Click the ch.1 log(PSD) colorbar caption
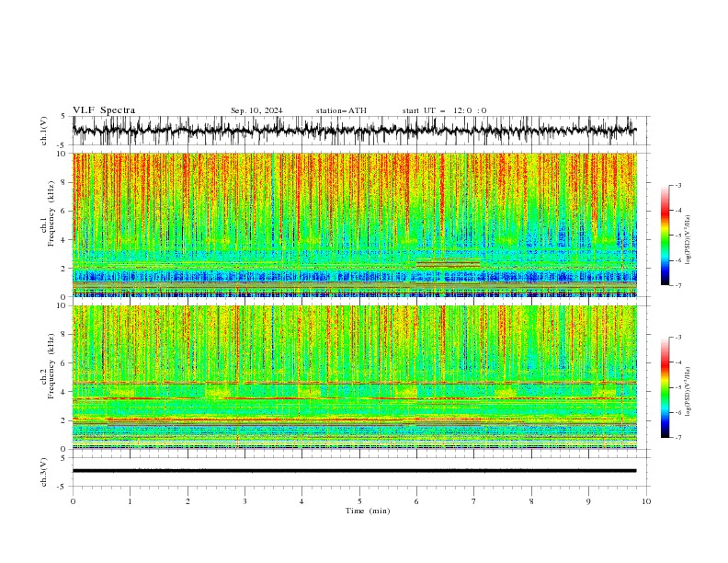728x563 pixels. [x=688, y=240]
